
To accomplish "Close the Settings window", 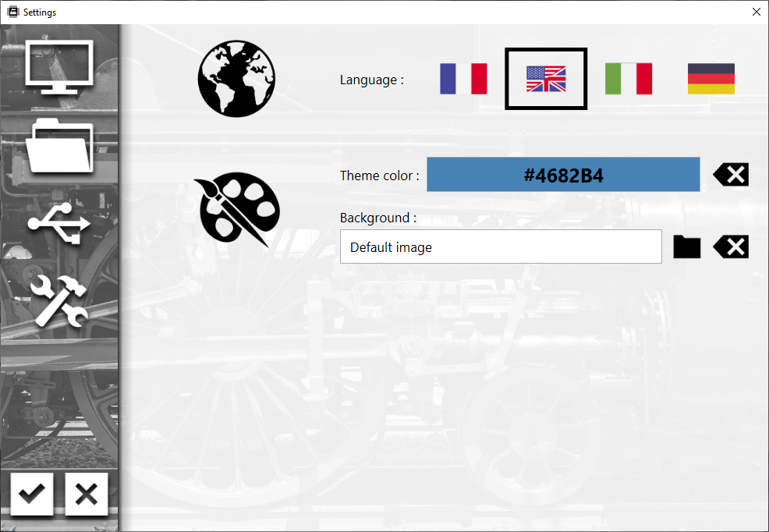I will click(x=757, y=12).
